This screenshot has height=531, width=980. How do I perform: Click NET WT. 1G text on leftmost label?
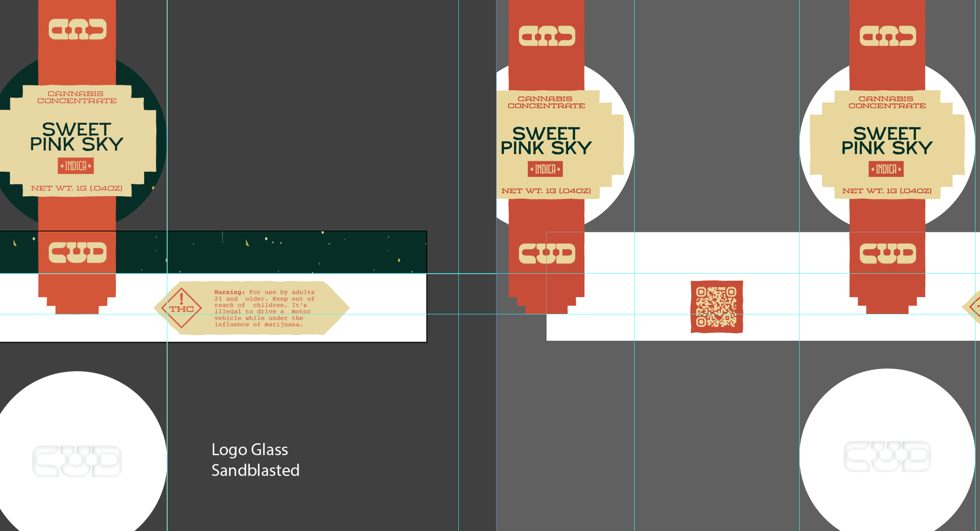tap(77, 188)
